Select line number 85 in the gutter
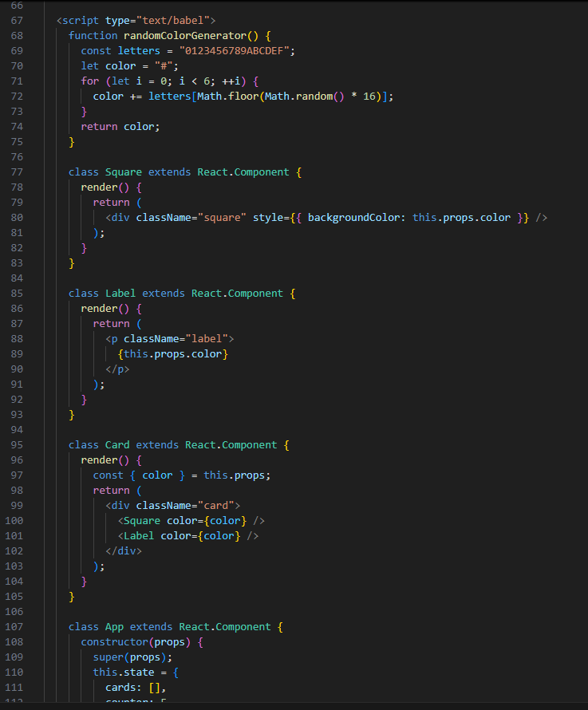Viewport: 588px width, 710px height. point(17,294)
